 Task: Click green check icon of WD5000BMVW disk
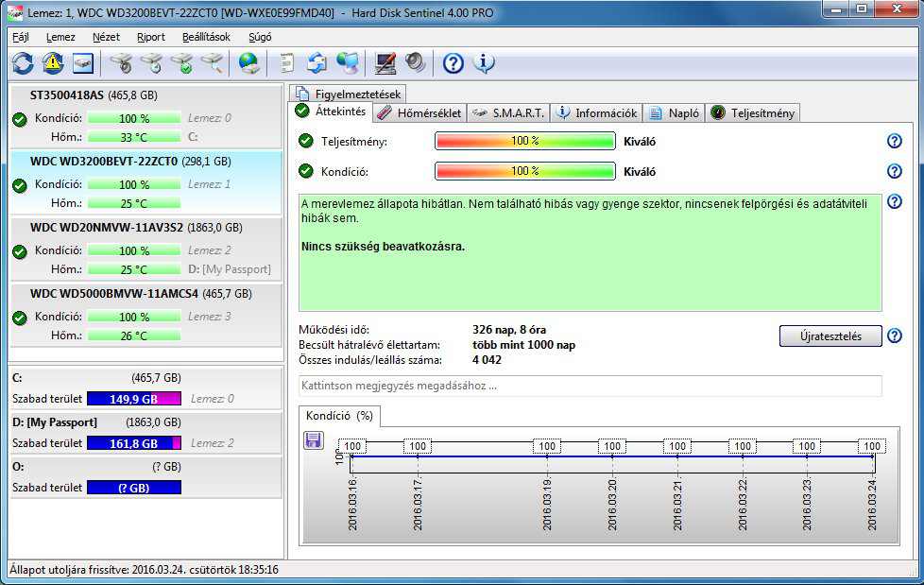[20, 318]
